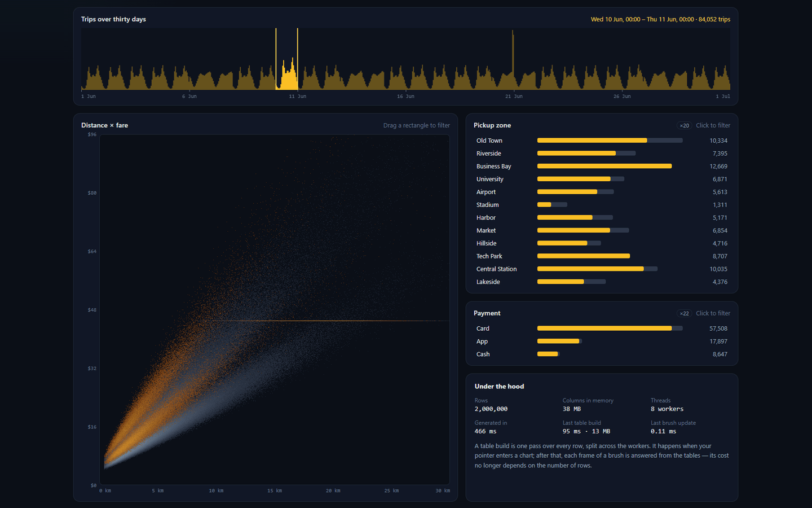
Task: Filter trips by University zone
Action: pos(602,179)
